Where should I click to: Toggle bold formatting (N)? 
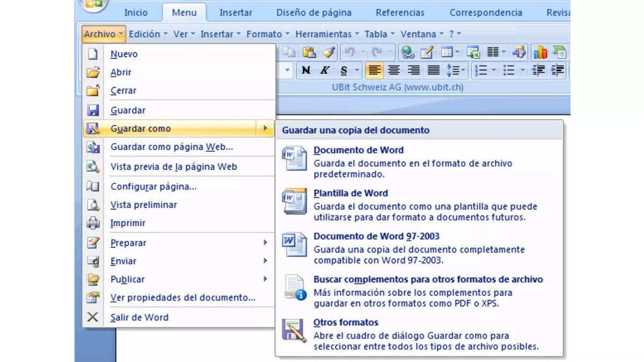point(305,70)
